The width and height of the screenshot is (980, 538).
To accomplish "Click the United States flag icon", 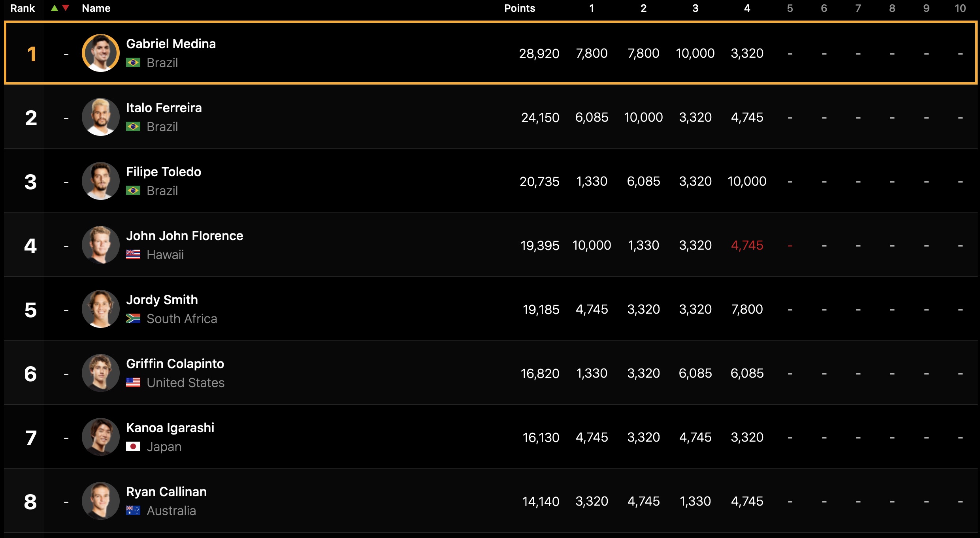I will 133,383.
